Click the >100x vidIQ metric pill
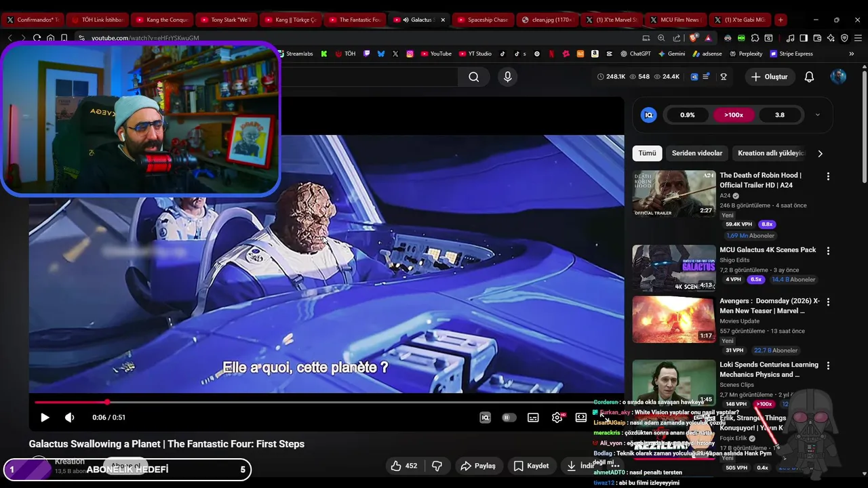 [x=733, y=115]
